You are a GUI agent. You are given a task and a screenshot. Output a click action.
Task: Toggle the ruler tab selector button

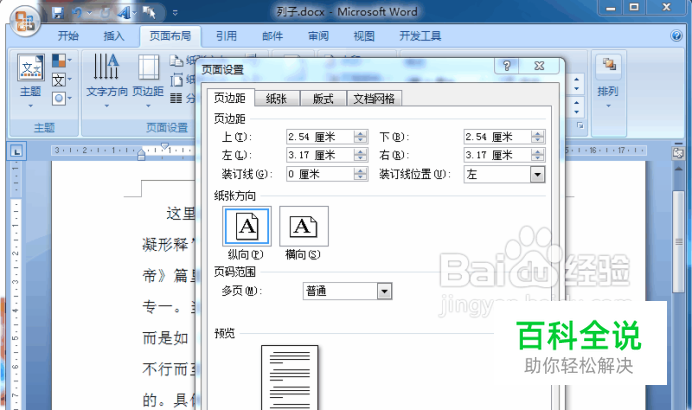pos(16,151)
